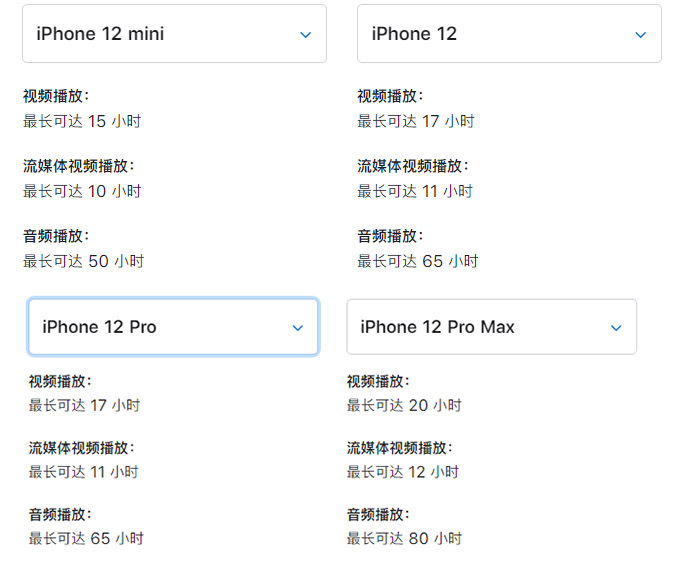
Task: Click 音频播放 label under iPhone 12
Action: (390, 236)
